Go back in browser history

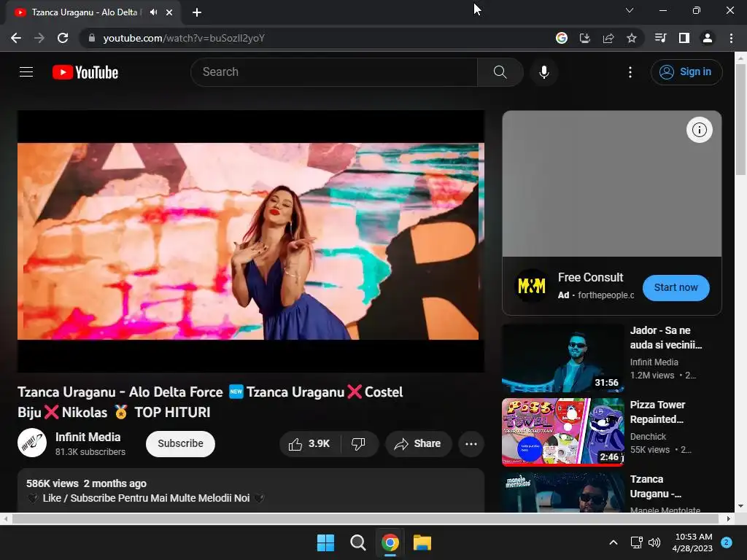pos(16,38)
